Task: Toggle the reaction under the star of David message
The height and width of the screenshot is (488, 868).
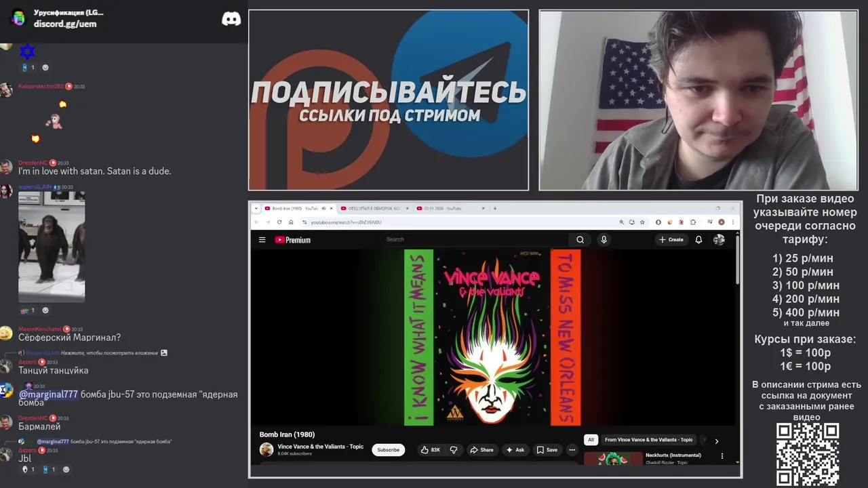Action: [x=27, y=67]
